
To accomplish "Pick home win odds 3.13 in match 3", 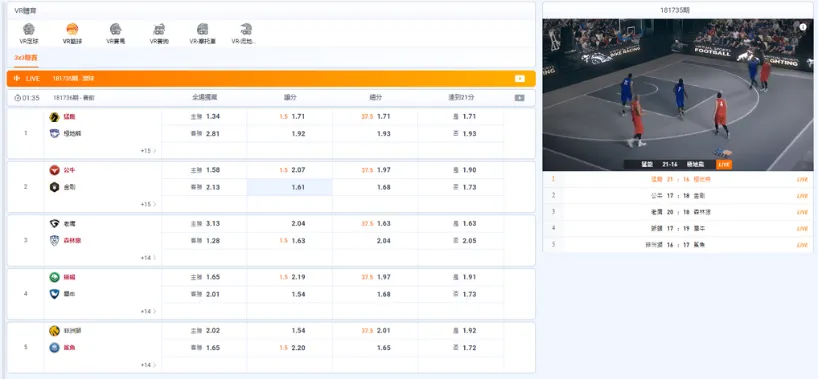I will [x=204, y=223].
